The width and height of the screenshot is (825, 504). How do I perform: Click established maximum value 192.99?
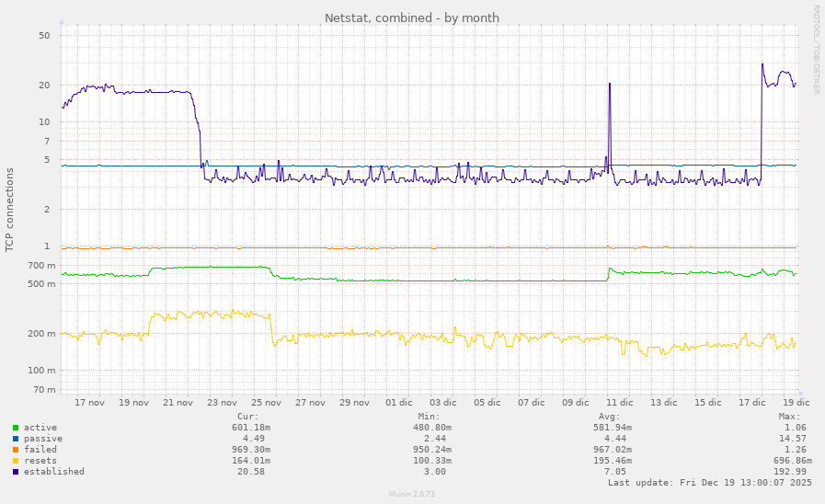790,472
